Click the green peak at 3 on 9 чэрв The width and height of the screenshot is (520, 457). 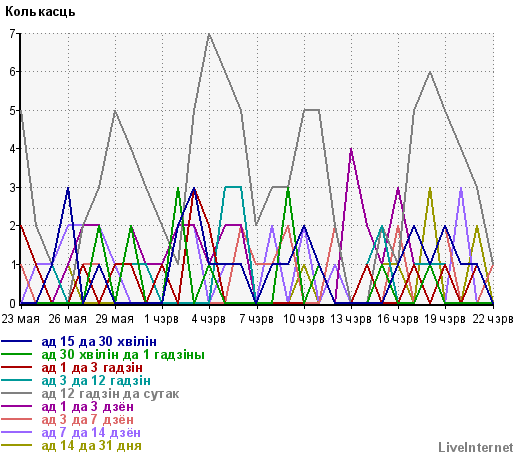coord(288,188)
